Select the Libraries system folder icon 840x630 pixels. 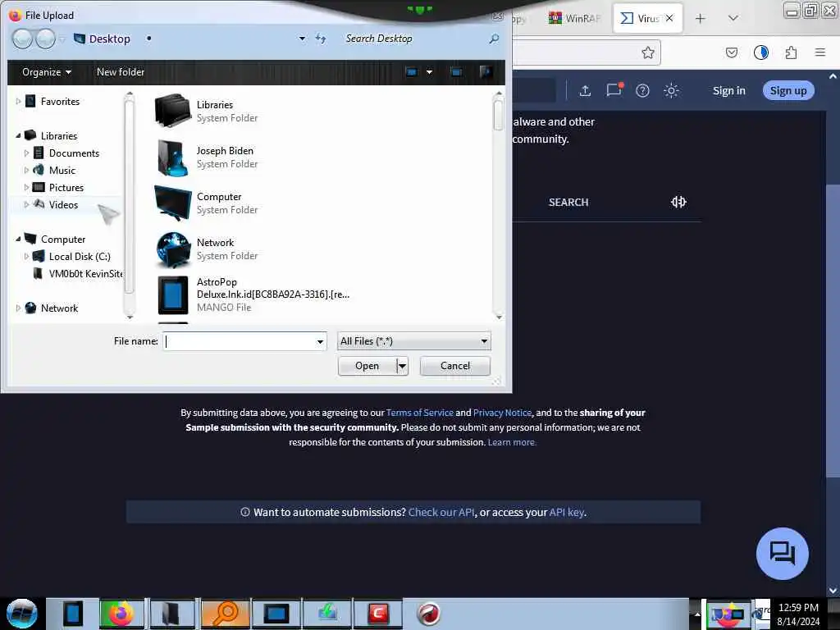click(x=172, y=111)
